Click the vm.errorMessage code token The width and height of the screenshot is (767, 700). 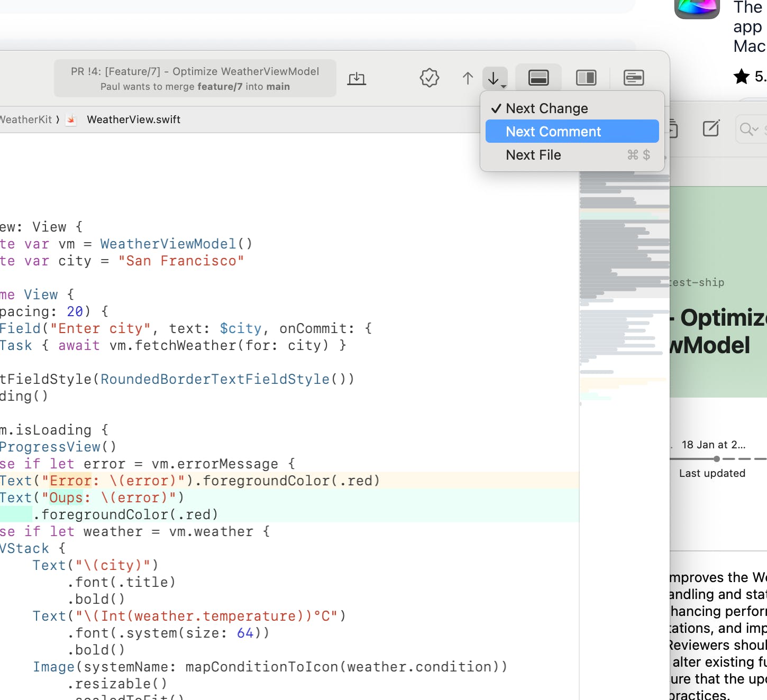215,464
